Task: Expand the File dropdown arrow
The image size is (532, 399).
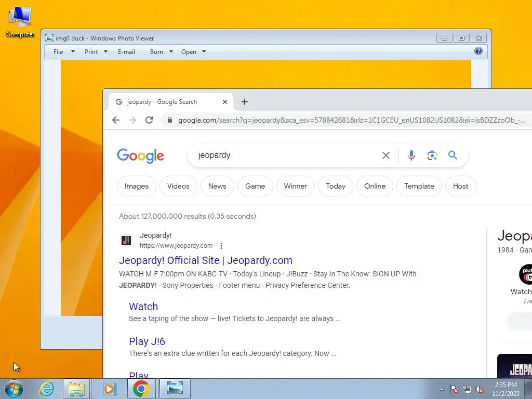Action: (x=73, y=51)
